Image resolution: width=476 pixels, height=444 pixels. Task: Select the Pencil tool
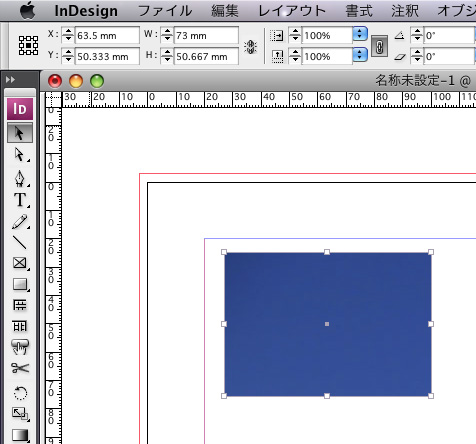coord(20,222)
